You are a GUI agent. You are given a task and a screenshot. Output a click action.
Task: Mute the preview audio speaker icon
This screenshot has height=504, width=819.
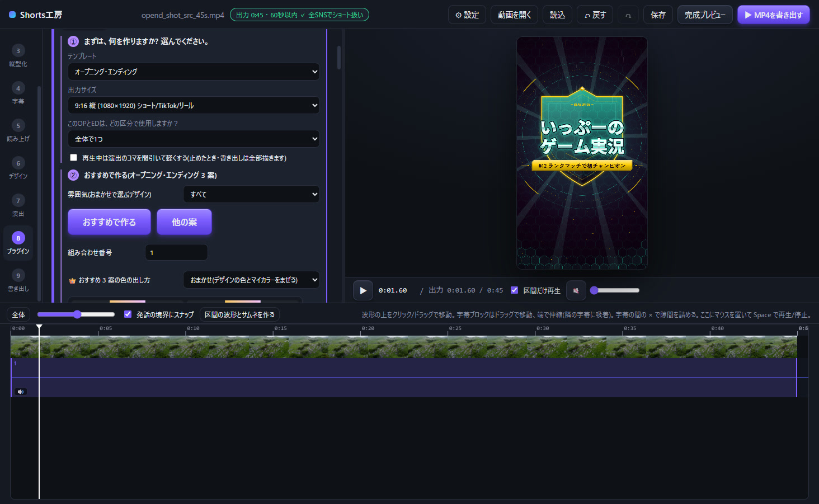click(576, 290)
